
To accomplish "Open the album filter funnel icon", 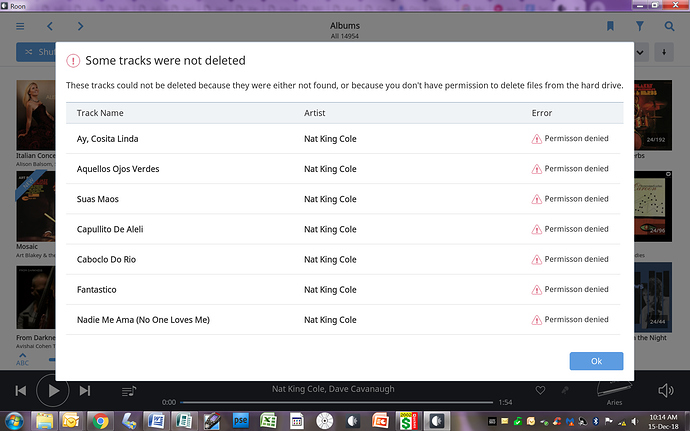I will [x=640, y=26].
